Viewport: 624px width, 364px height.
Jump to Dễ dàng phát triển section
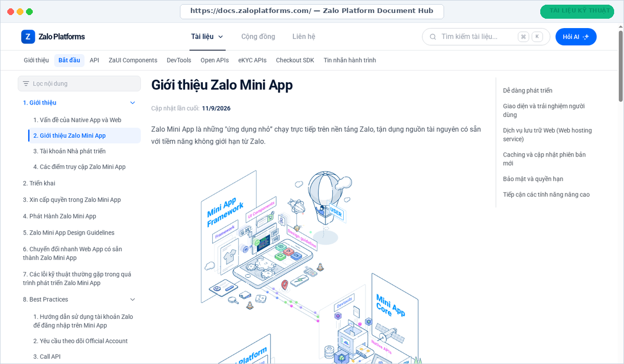point(528,90)
